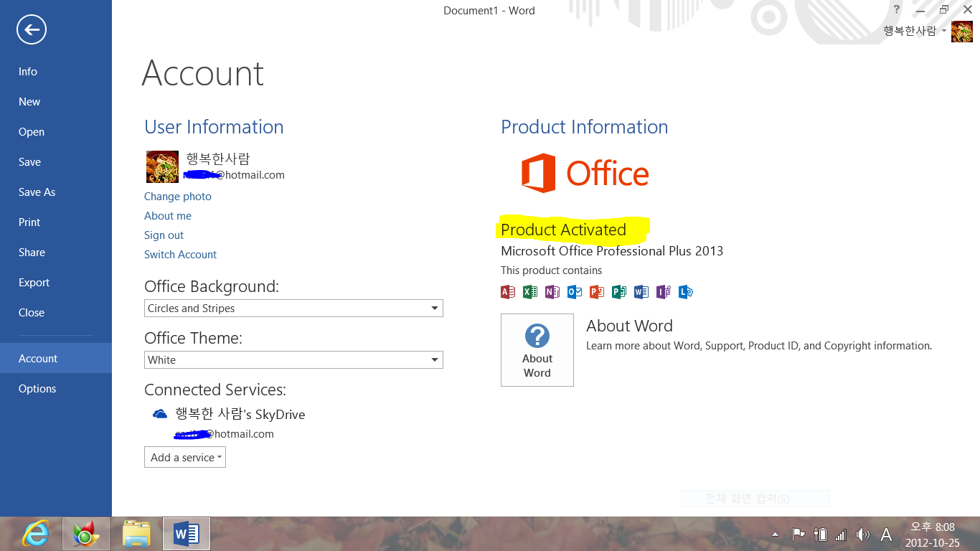Click Microsoft Office Professional Plus 2013 text
Screen dimensions: 980x551
612,251
